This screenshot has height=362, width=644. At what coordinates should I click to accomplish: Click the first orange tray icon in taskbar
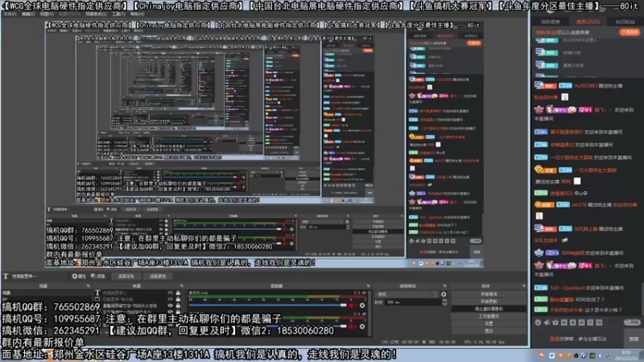542,356
